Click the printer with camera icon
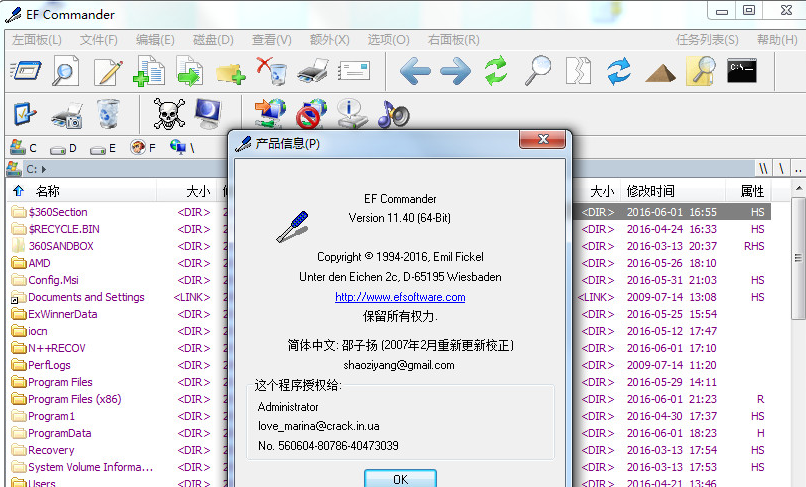Image resolution: width=806 pixels, height=487 pixels. coord(67,114)
